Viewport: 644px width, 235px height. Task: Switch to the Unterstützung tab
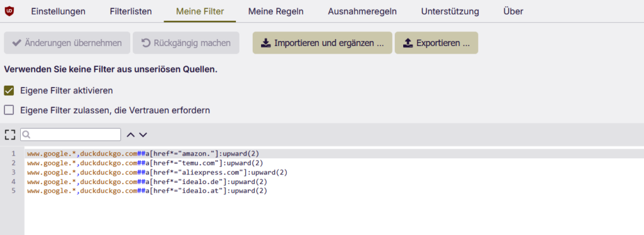pyautogui.click(x=450, y=11)
